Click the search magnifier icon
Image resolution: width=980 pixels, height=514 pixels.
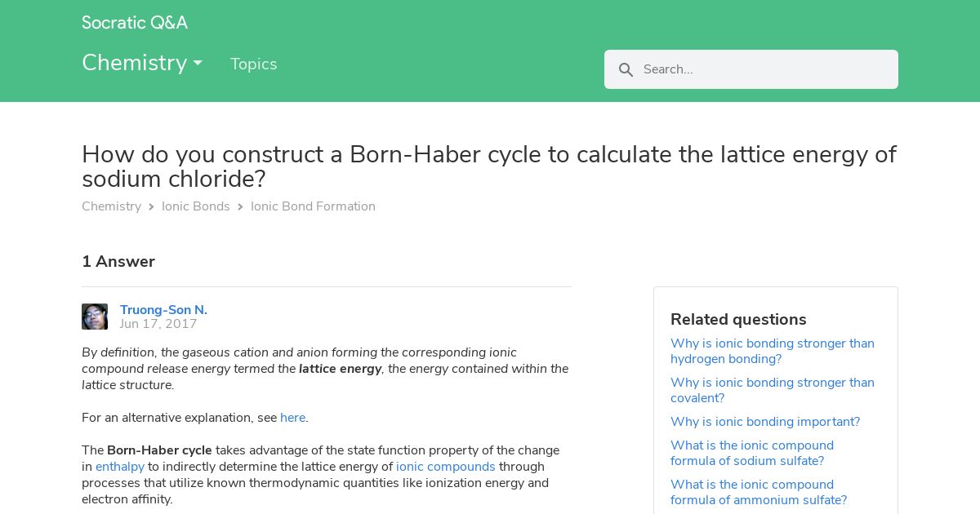626,70
